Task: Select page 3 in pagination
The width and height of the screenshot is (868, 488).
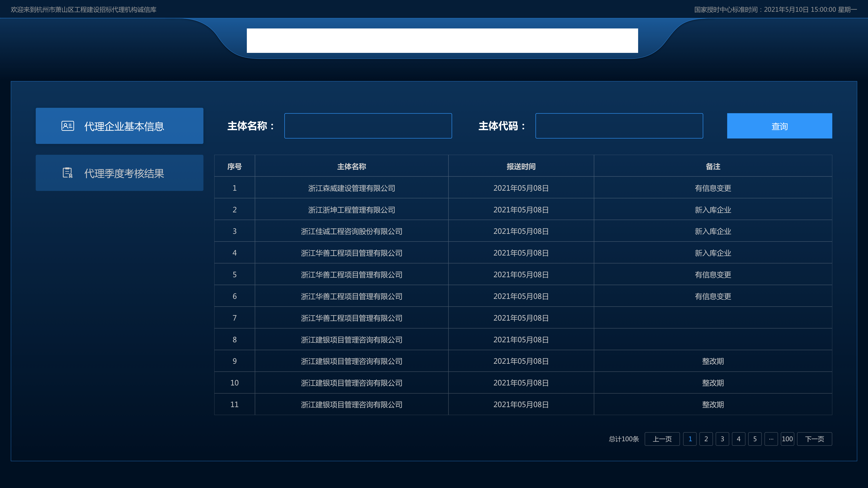Action: 722,439
